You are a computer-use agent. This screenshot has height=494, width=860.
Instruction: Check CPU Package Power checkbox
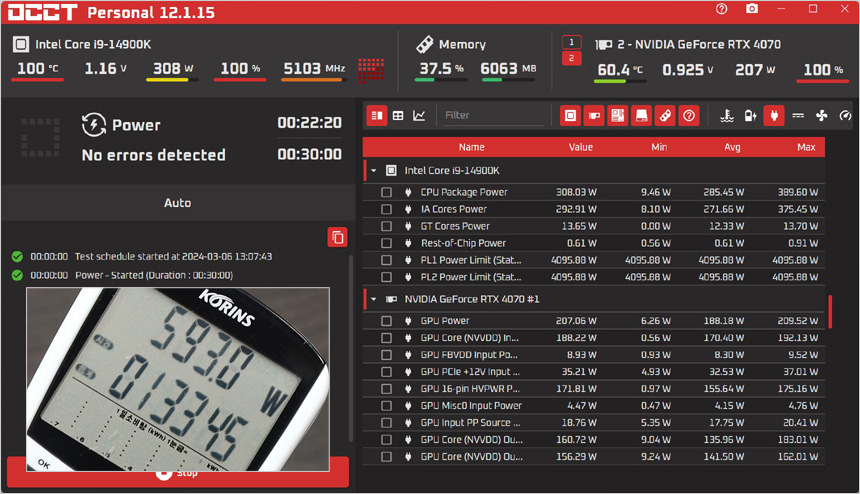tap(387, 192)
